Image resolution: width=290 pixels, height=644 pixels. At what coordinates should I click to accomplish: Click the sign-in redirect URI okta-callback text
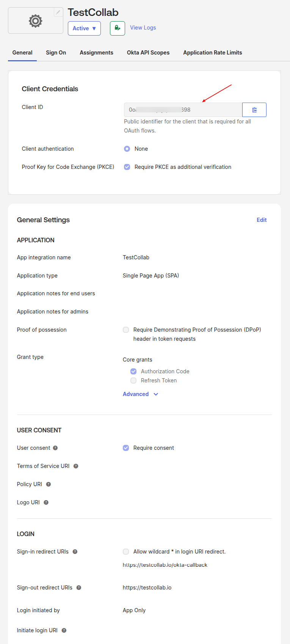click(x=165, y=565)
